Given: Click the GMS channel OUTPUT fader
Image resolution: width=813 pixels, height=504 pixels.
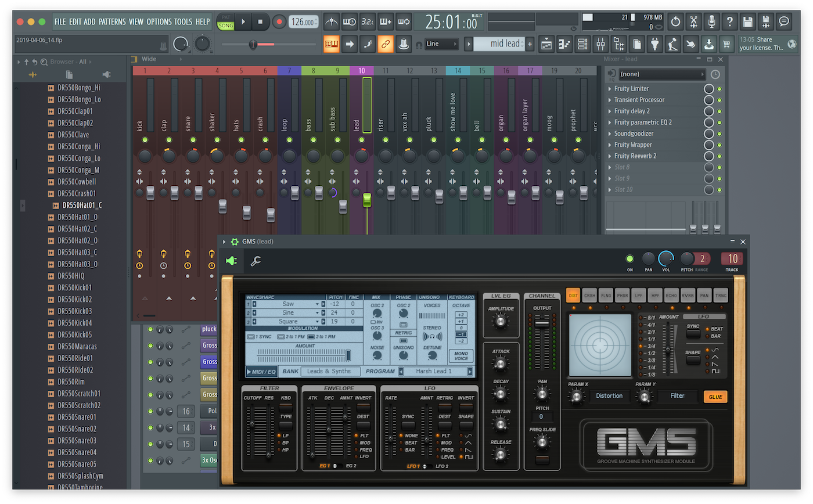Looking at the screenshot, I should 542,323.
